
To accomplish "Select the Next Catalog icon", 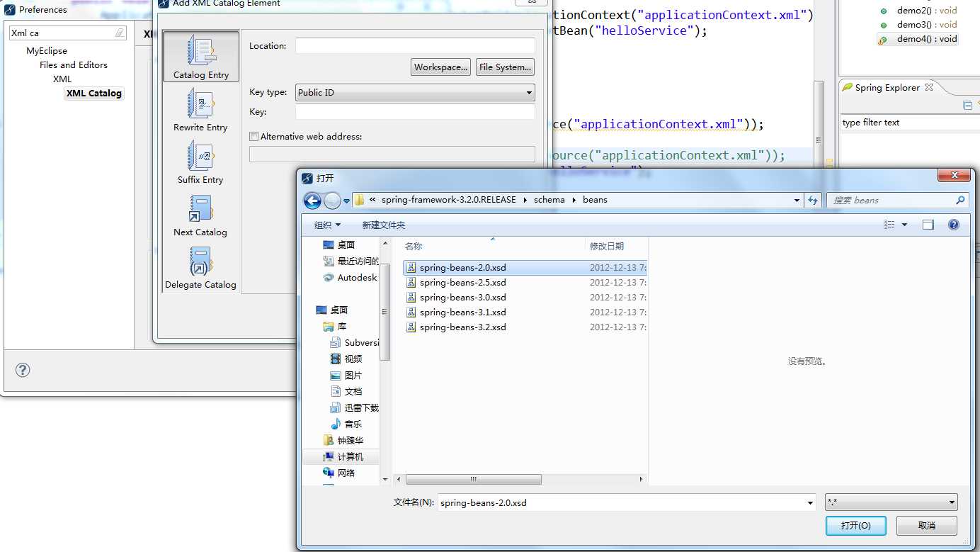I will [201, 210].
